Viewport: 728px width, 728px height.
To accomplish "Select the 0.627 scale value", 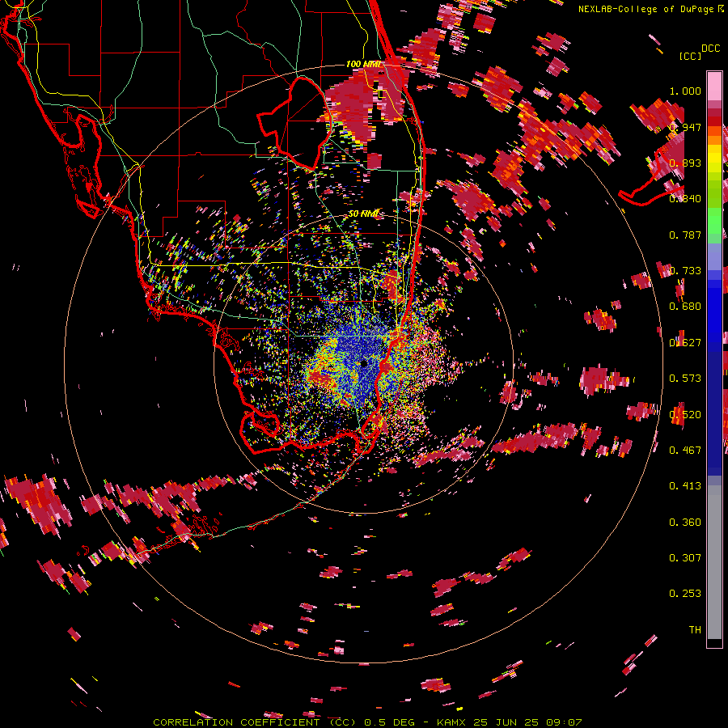I will pos(685,343).
